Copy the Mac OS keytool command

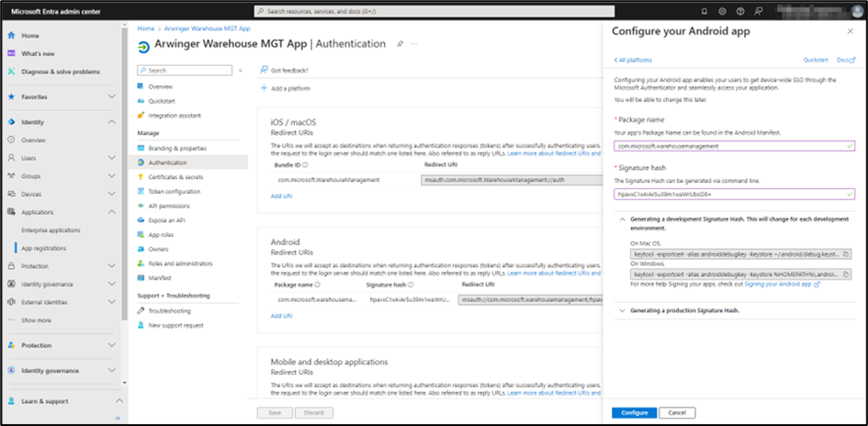click(846, 252)
